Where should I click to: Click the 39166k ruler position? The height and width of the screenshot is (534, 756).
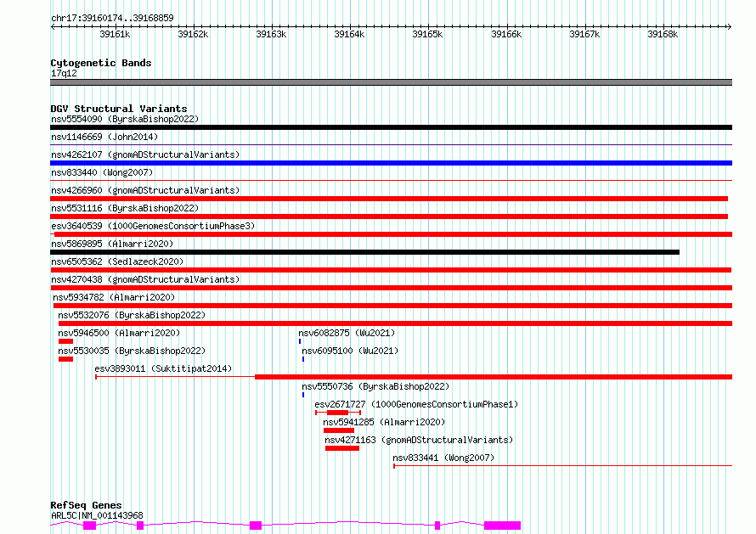(x=506, y=34)
